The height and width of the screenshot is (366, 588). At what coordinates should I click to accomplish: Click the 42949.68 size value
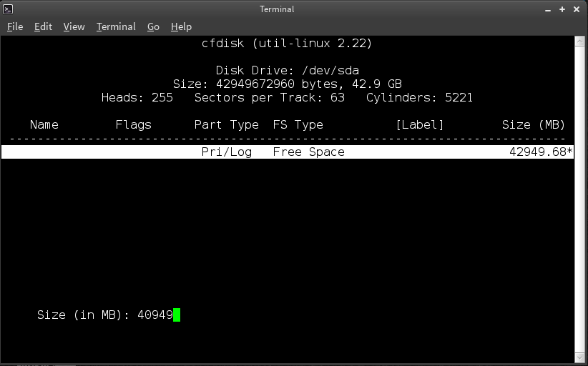click(x=538, y=152)
